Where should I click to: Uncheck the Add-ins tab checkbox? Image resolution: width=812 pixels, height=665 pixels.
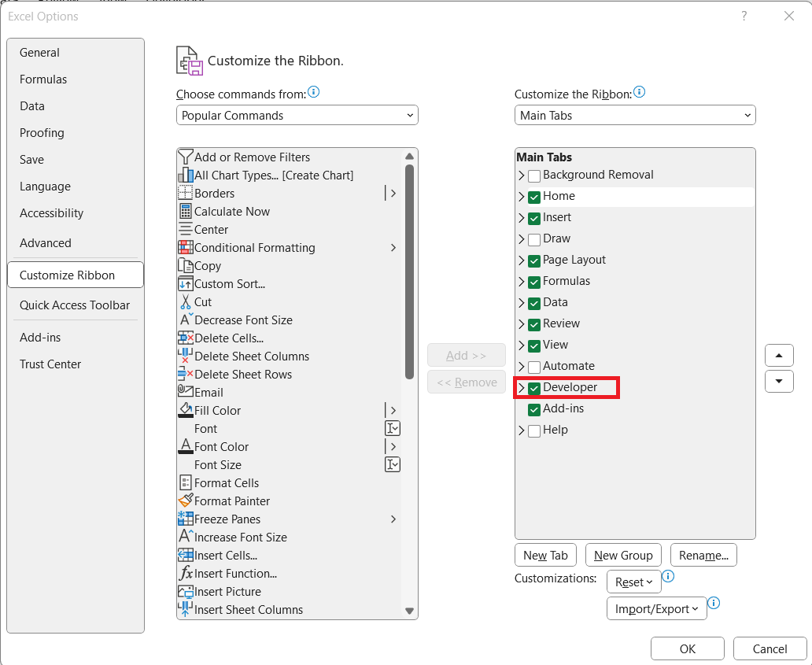pyautogui.click(x=534, y=409)
